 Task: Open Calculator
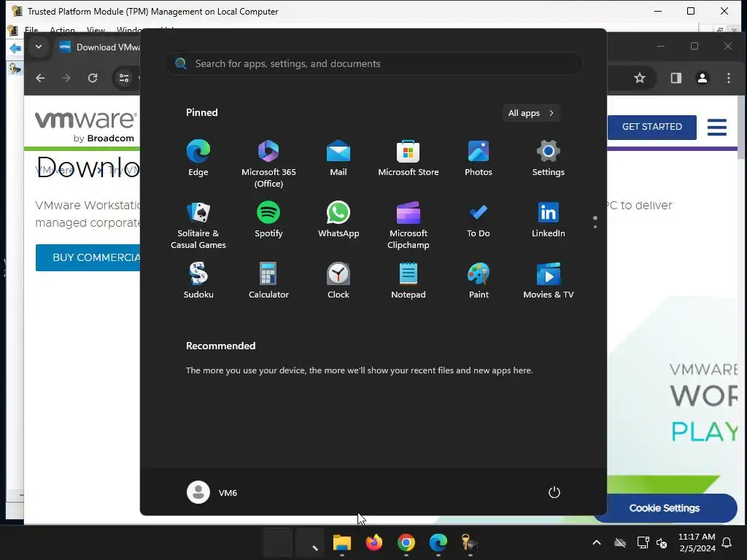(268, 281)
